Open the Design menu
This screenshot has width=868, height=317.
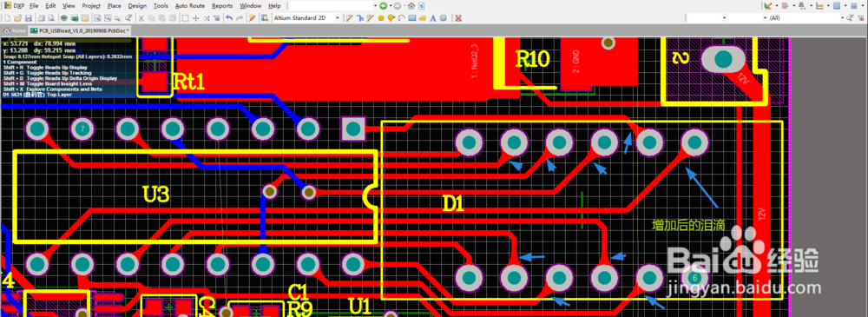(x=137, y=5)
